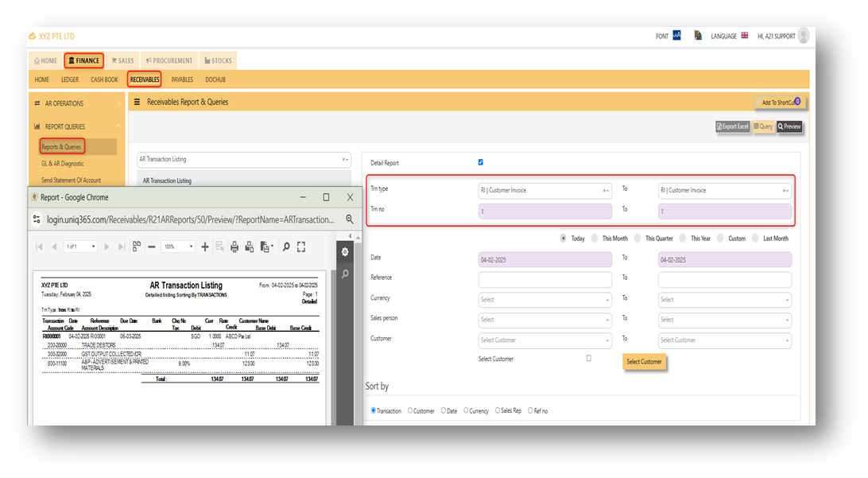Select Custom date range radio

720,238
